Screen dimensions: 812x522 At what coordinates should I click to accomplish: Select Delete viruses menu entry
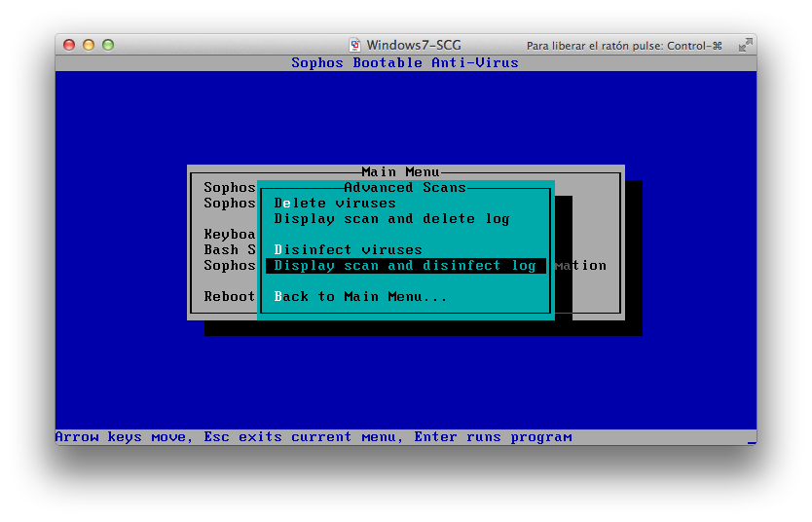[335, 203]
